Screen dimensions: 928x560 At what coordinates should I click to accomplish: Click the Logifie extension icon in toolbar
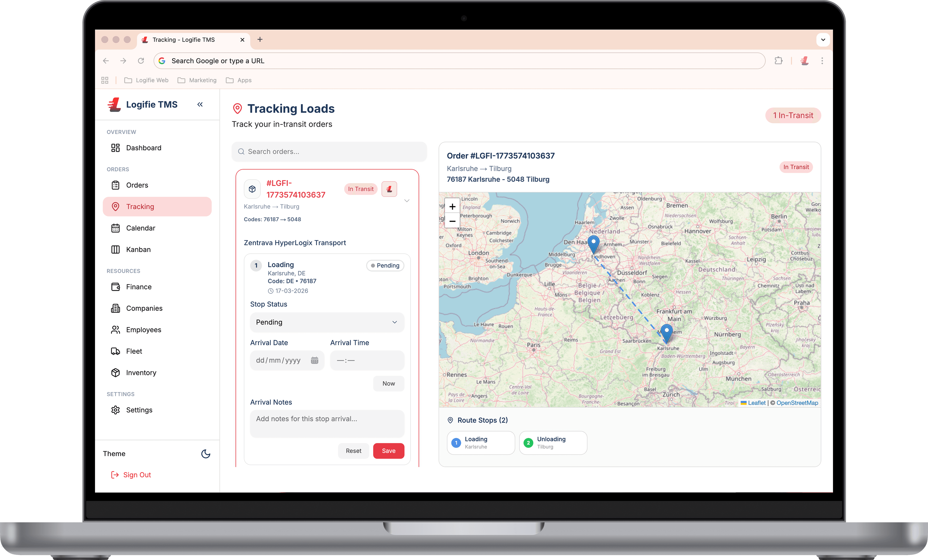[x=805, y=61]
